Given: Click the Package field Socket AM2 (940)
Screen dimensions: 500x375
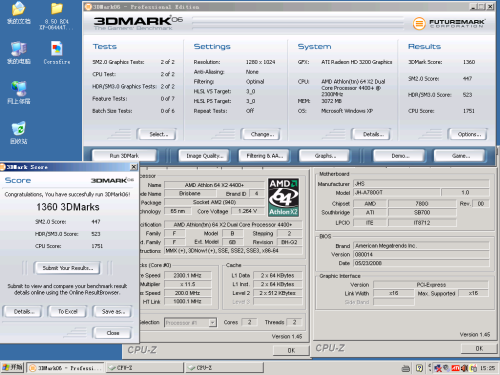Looking at the screenshot, I should (x=214, y=202).
